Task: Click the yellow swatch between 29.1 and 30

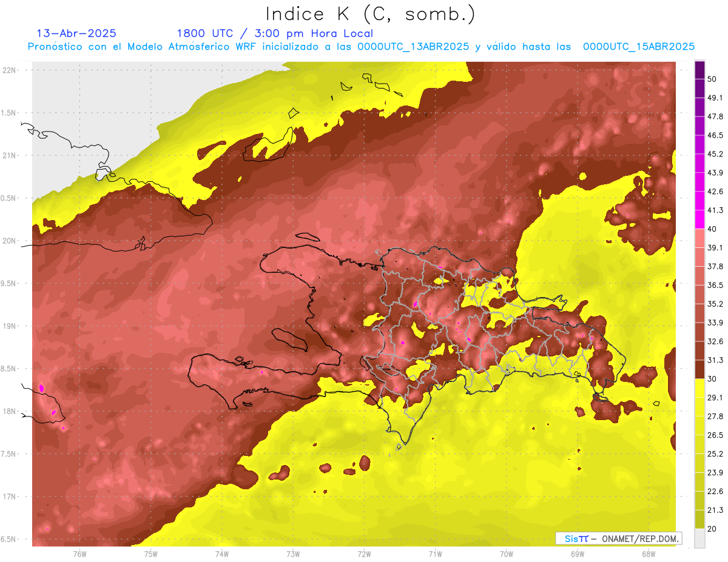Action: coord(699,388)
